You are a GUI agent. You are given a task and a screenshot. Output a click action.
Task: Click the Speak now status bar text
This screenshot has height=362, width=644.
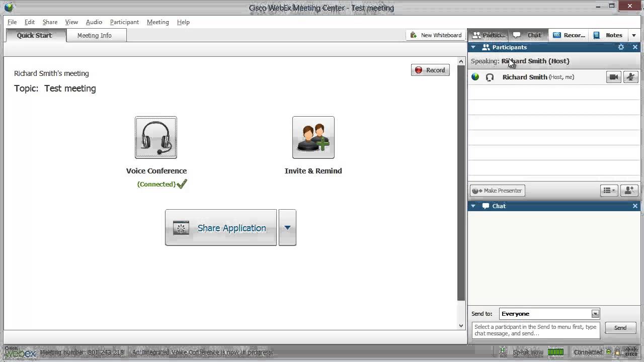point(528,352)
